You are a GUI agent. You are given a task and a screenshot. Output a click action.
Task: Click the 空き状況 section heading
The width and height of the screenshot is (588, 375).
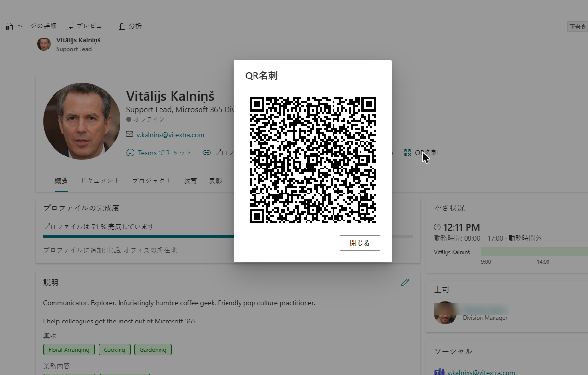click(449, 208)
